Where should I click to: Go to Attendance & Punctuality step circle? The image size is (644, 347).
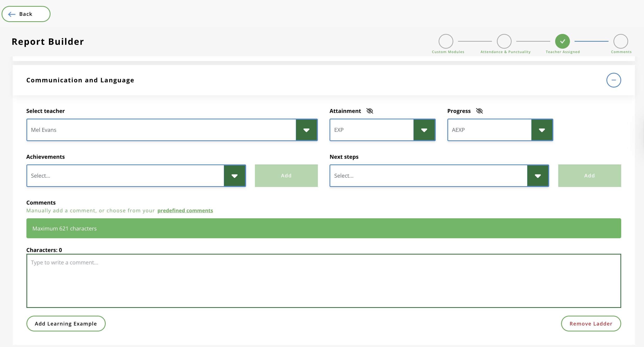(x=504, y=41)
